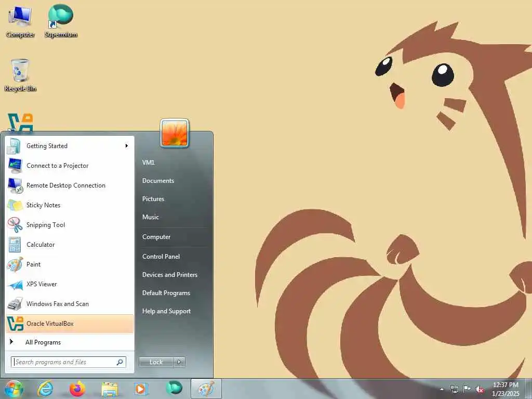Open Default Programs
Image resolution: width=532 pixels, height=399 pixels.
166,293
